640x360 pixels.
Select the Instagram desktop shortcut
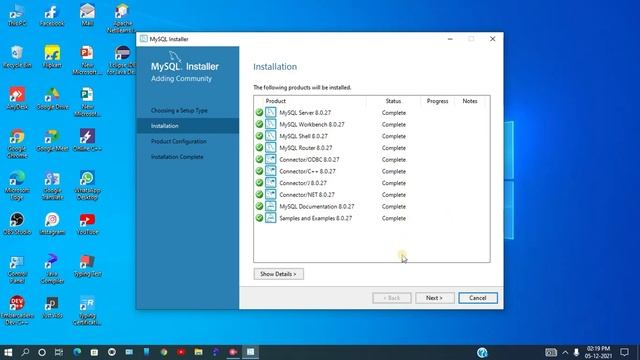click(52, 224)
